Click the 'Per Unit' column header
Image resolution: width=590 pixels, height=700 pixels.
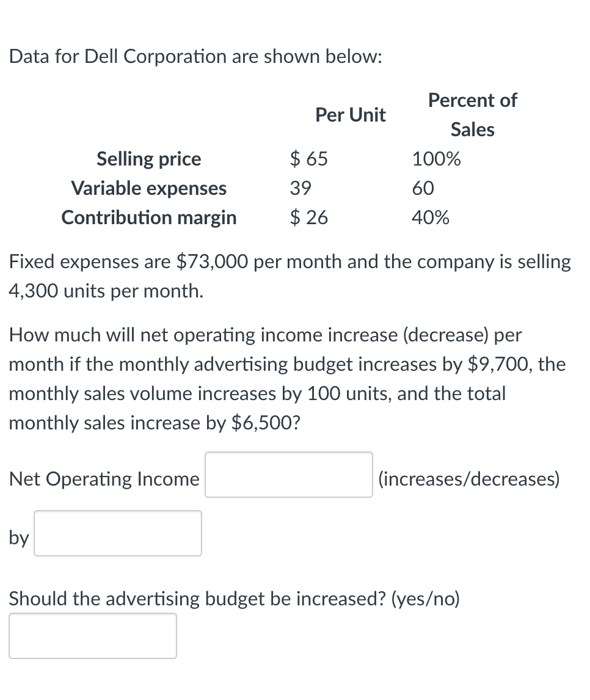(x=351, y=115)
